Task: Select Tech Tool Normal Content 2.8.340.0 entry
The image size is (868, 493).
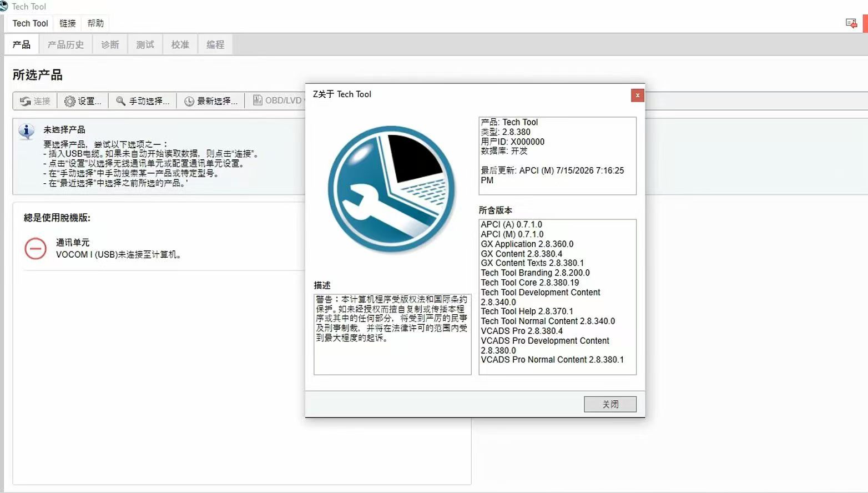Action: tap(548, 321)
